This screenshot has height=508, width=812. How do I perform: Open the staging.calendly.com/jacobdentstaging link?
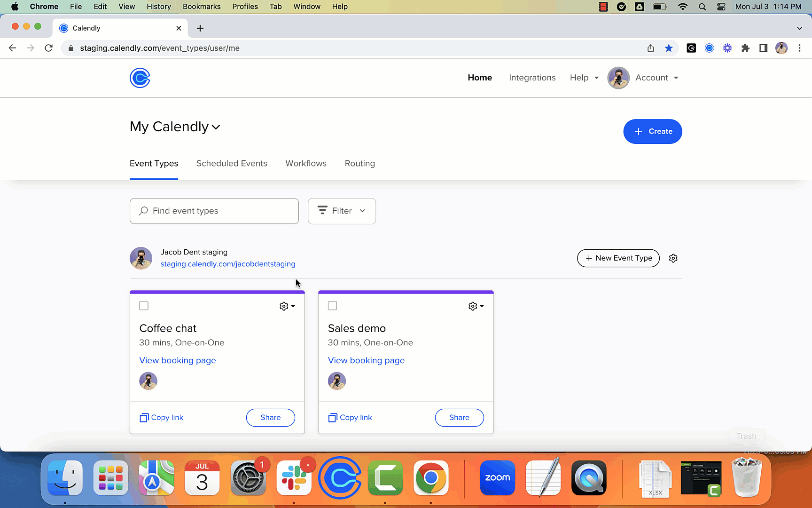point(228,264)
